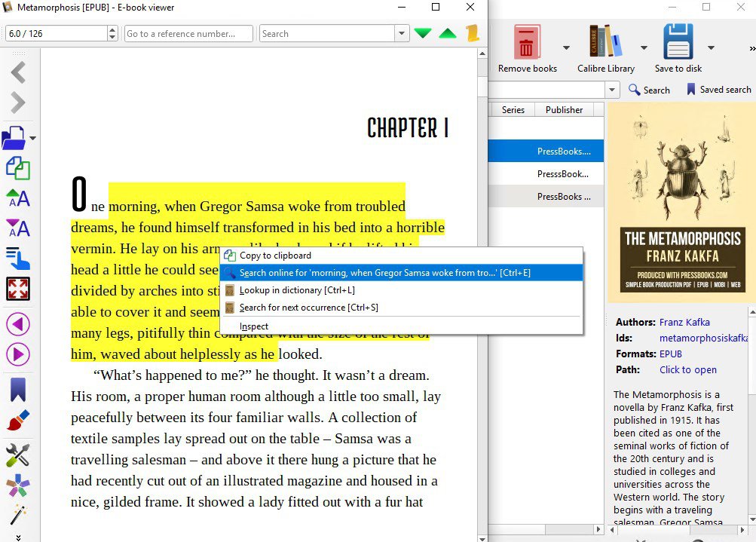The image size is (756, 542).
Task: Decrease font size in viewer toolbar
Action: pos(18,228)
